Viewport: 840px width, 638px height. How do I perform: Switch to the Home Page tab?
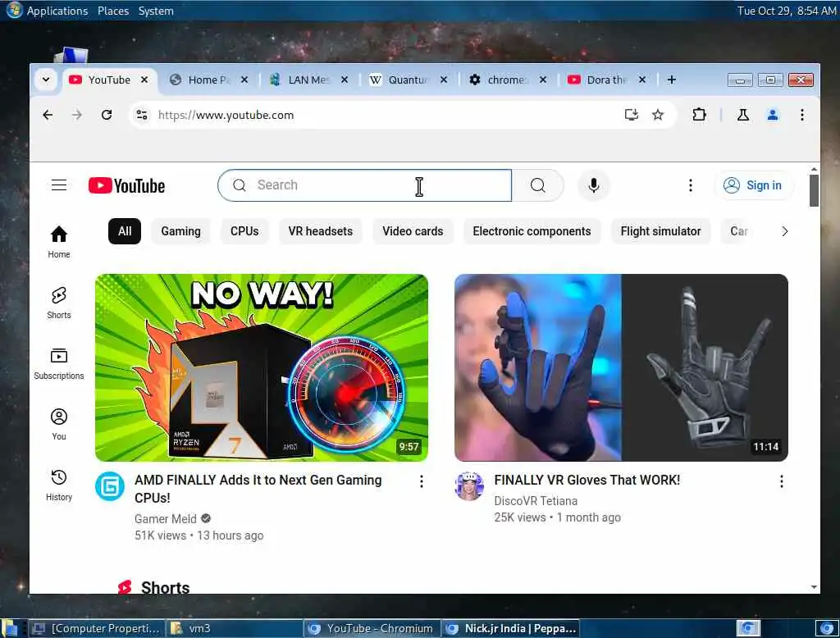pyautogui.click(x=209, y=80)
